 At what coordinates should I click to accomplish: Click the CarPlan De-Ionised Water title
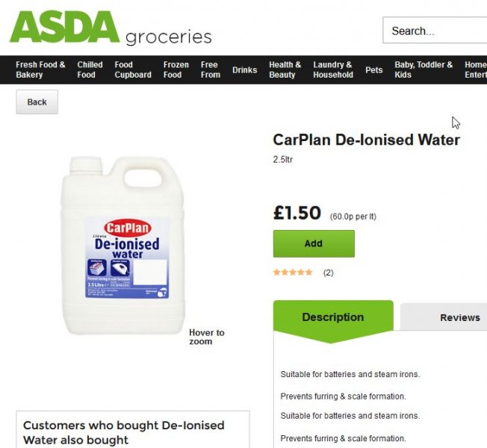[366, 140]
